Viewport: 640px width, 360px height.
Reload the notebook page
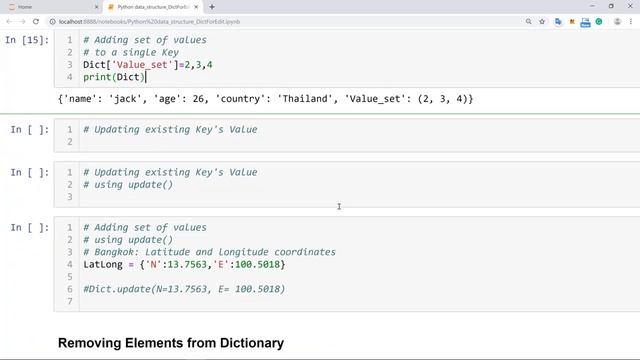point(36,22)
